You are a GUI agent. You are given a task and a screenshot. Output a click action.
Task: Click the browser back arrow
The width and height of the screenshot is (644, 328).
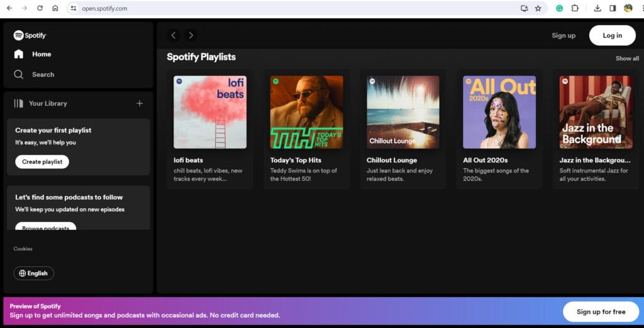(9, 8)
